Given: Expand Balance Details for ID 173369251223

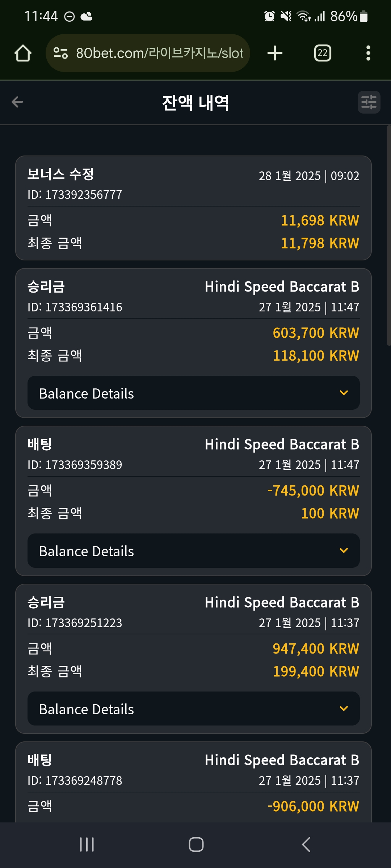Looking at the screenshot, I should tap(194, 709).
